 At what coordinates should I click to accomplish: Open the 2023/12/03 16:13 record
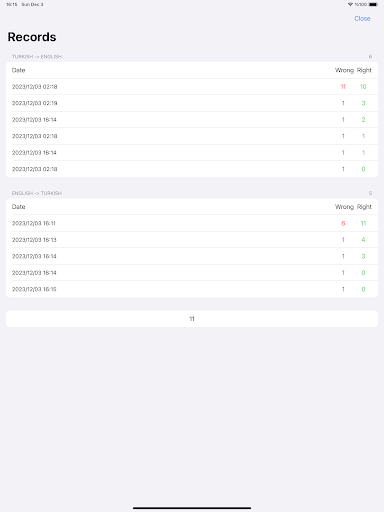pos(192,240)
